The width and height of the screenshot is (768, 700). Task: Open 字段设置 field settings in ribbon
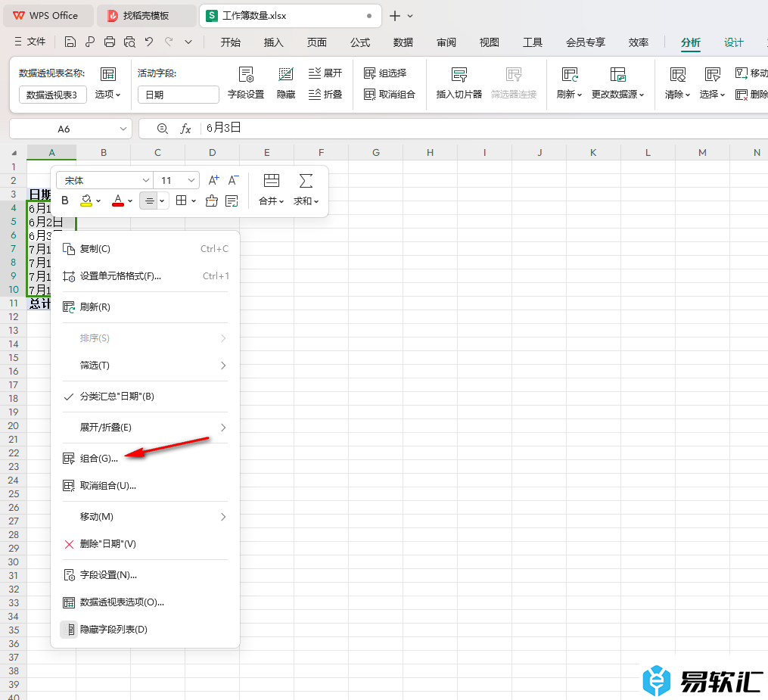(x=246, y=82)
